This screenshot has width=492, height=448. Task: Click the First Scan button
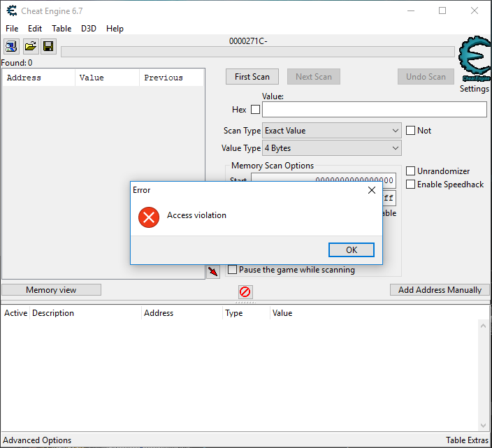click(252, 77)
